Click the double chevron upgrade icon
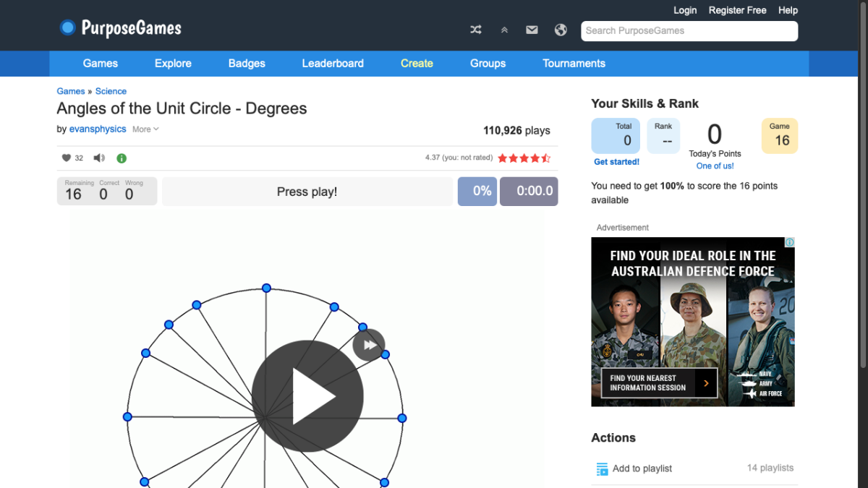This screenshot has height=488, width=868. point(504,30)
